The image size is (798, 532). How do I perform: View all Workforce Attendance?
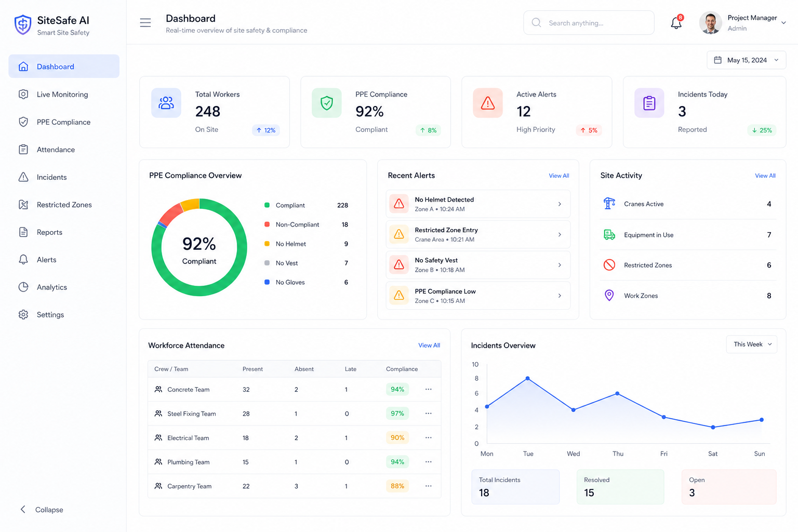click(x=429, y=345)
